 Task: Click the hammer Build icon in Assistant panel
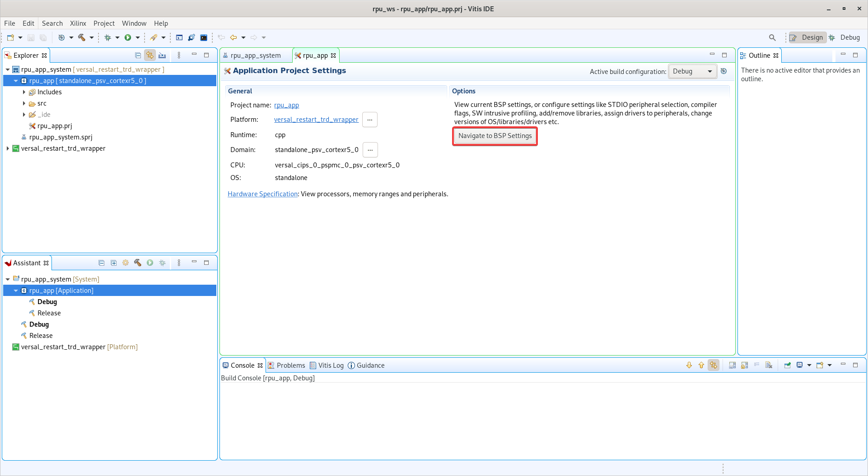(138, 263)
